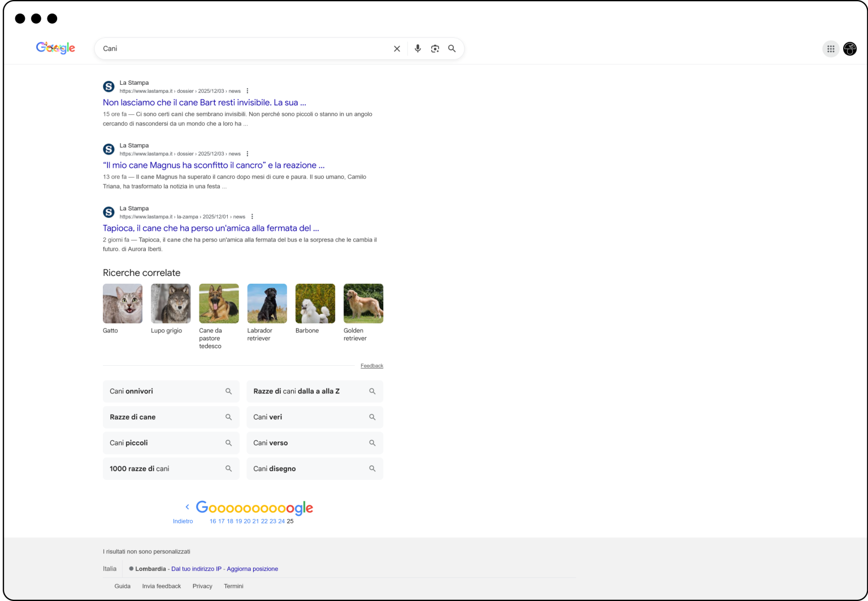Screen dimensions: 868x601
Task: Open the options menu for the Bart result
Action: coord(248,91)
